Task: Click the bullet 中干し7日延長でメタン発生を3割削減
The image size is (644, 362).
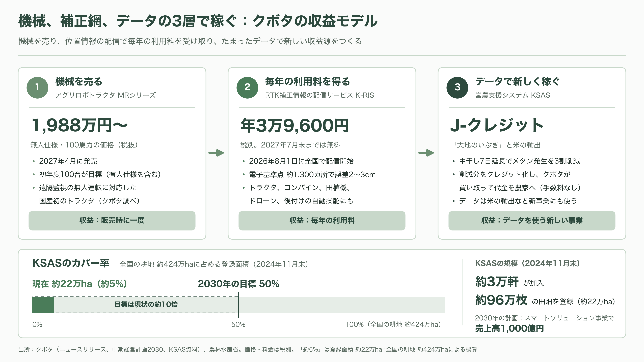Action: pyautogui.click(x=520, y=161)
